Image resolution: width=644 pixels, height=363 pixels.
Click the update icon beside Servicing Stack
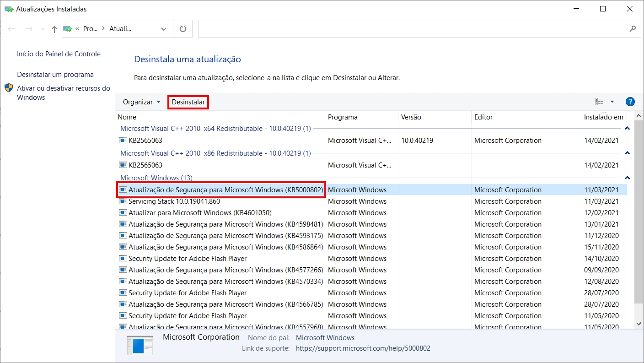(123, 201)
